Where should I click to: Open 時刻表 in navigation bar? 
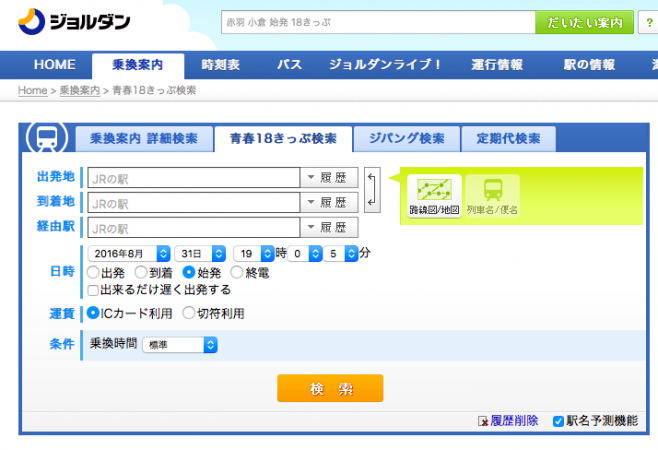coord(220,65)
